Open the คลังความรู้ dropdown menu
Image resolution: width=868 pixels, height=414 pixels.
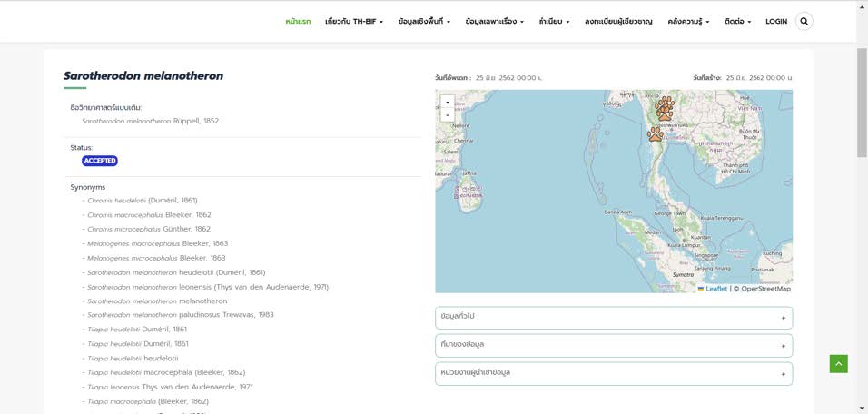pos(688,21)
